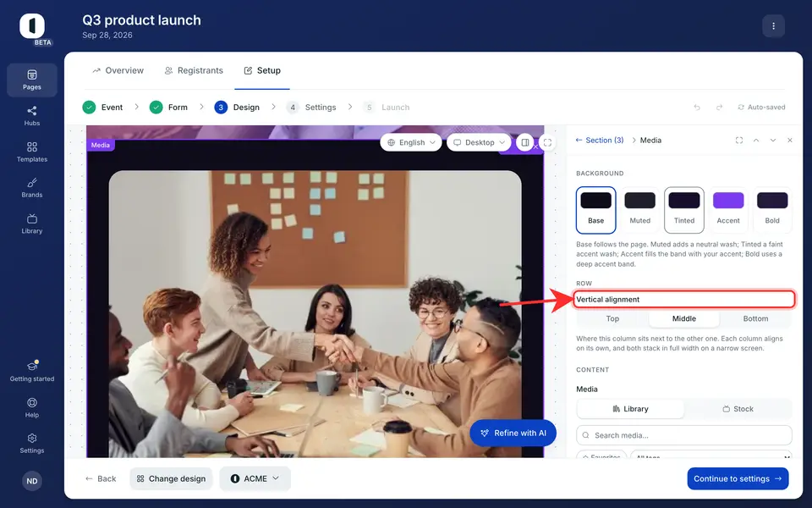
Task: Click the undo arrow icon
Action: pos(697,108)
